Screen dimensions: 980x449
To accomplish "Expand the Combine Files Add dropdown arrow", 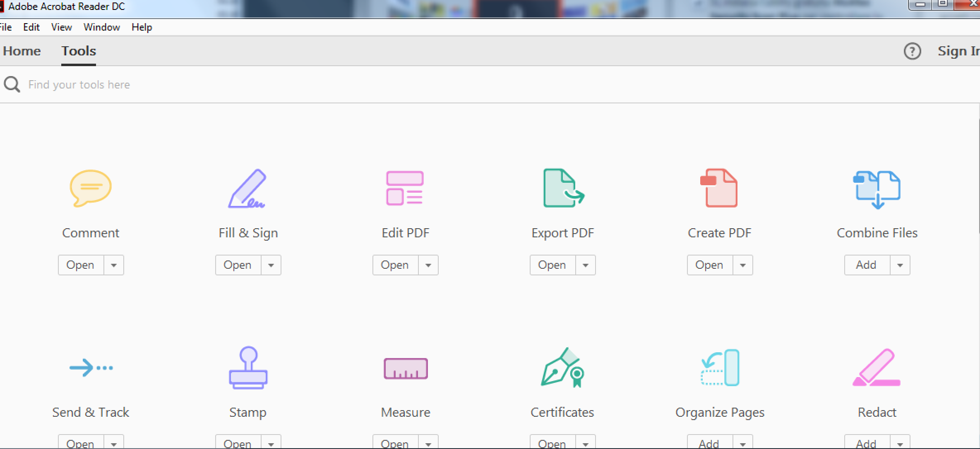I will [900, 265].
